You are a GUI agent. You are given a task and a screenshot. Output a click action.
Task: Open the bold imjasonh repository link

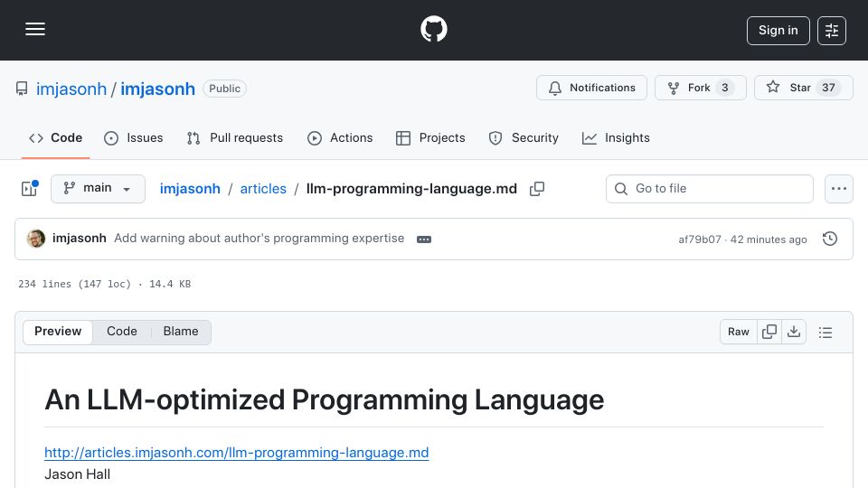[157, 89]
